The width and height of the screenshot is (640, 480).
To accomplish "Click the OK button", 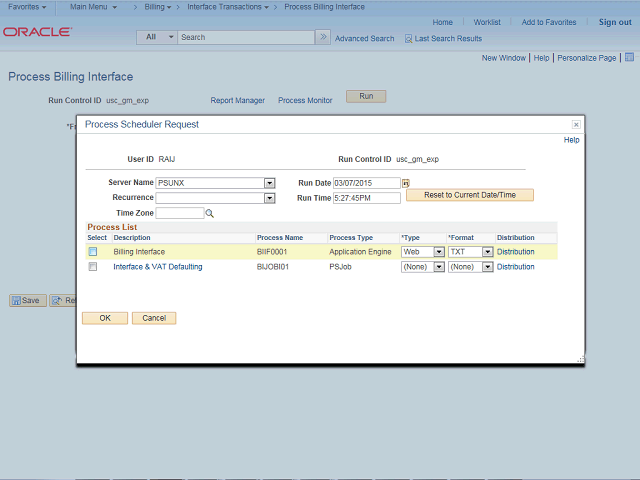I will [104, 318].
